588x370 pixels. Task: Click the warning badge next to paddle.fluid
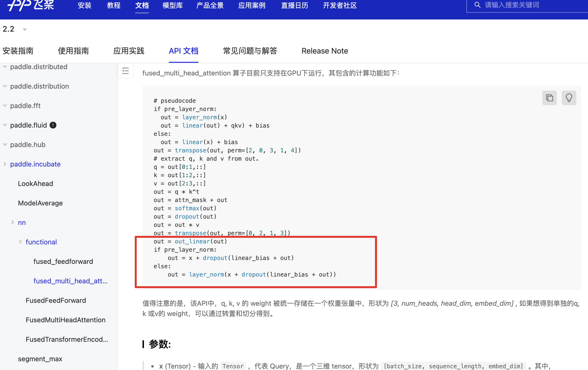pos(53,125)
